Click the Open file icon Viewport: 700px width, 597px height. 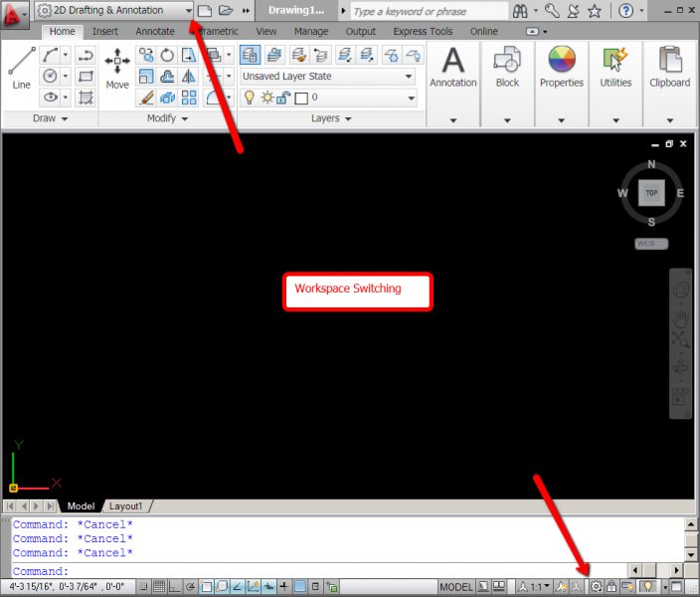click(226, 10)
